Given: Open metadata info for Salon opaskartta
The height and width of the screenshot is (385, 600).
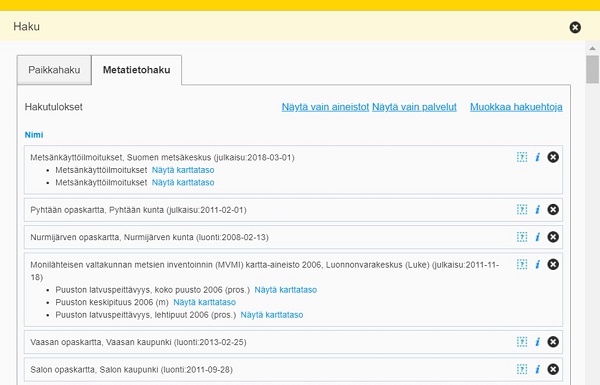Looking at the screenshot, I should click(538, 369).
